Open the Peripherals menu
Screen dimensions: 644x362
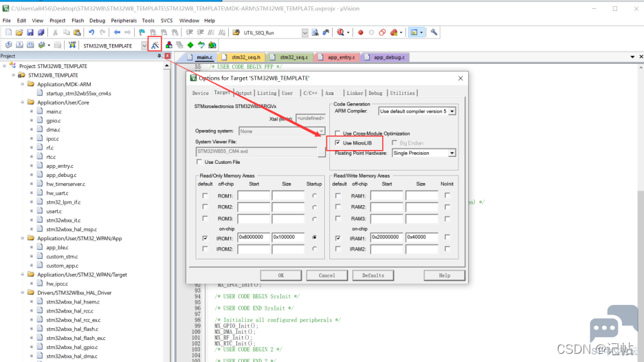[x=124, y=21]
